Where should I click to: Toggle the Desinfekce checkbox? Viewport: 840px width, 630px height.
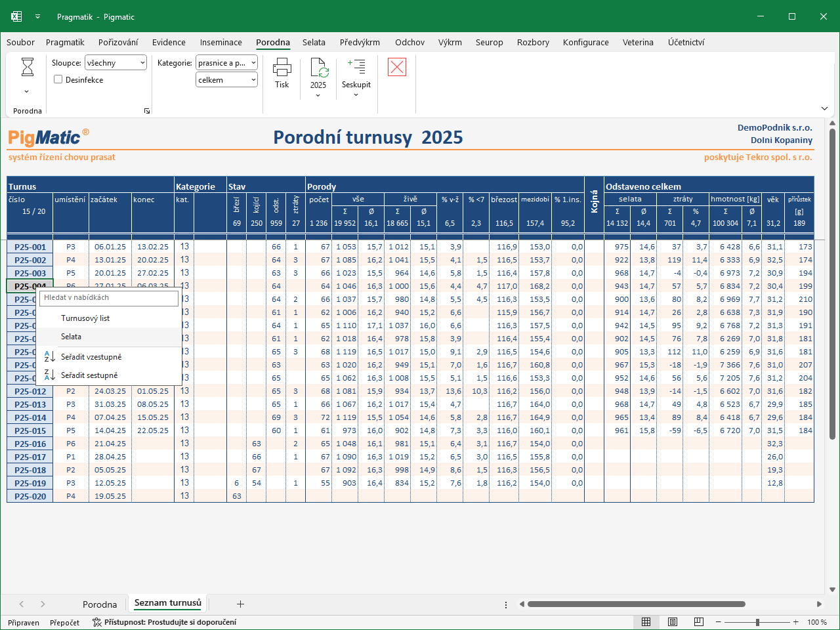coord(58,79)
